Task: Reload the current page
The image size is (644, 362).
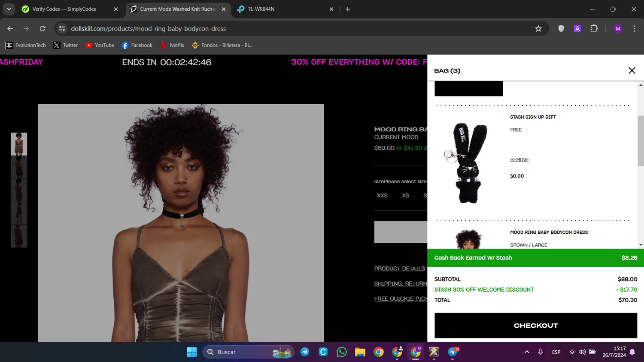Action: point(43,29)
